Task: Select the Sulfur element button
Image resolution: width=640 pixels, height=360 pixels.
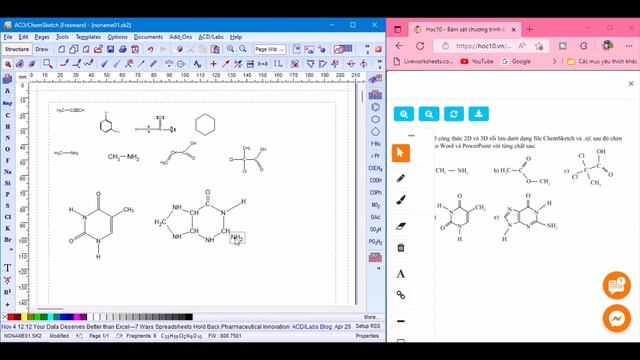Action: pos(7,206)
